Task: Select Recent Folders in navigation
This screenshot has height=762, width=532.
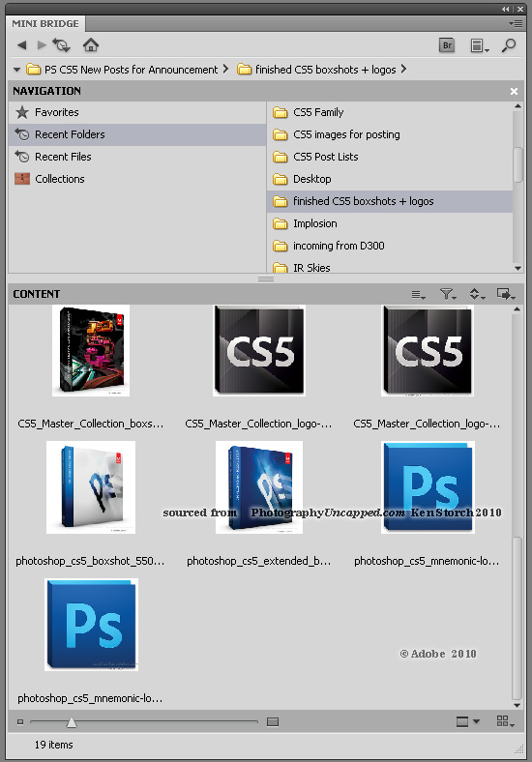Action: (x=137, y=134)
